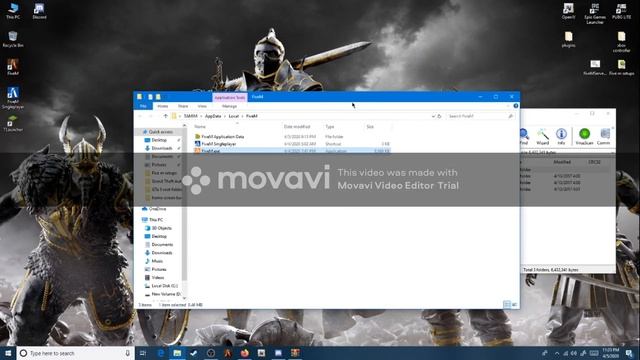
Task: Open Task View on the taskbar
Action: [x=143, y=353]
